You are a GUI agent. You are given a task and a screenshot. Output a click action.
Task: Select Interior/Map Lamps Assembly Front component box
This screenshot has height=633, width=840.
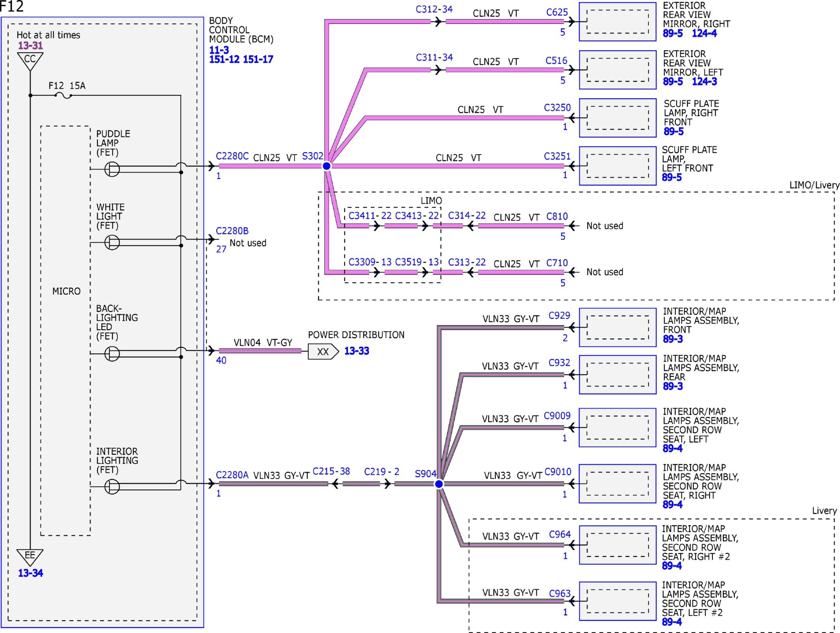coord(618,328)
